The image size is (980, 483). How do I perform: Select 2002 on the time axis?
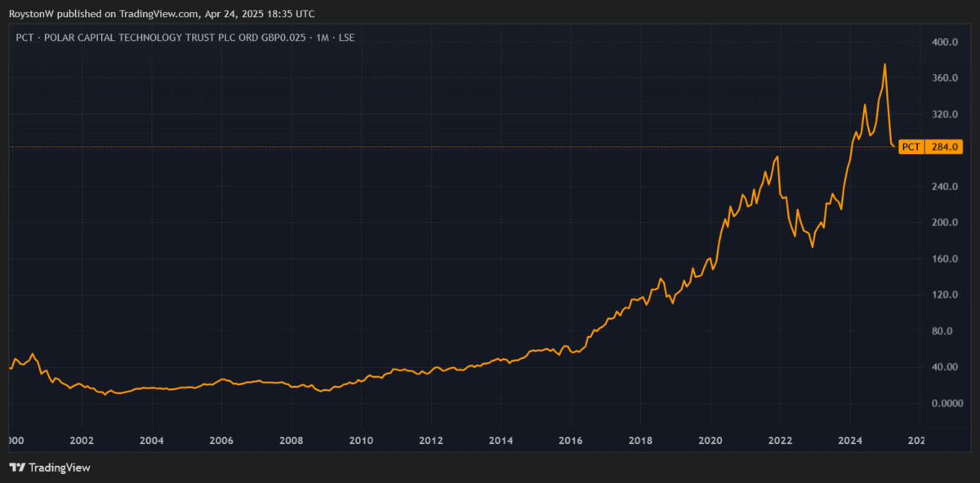point(81,441)
